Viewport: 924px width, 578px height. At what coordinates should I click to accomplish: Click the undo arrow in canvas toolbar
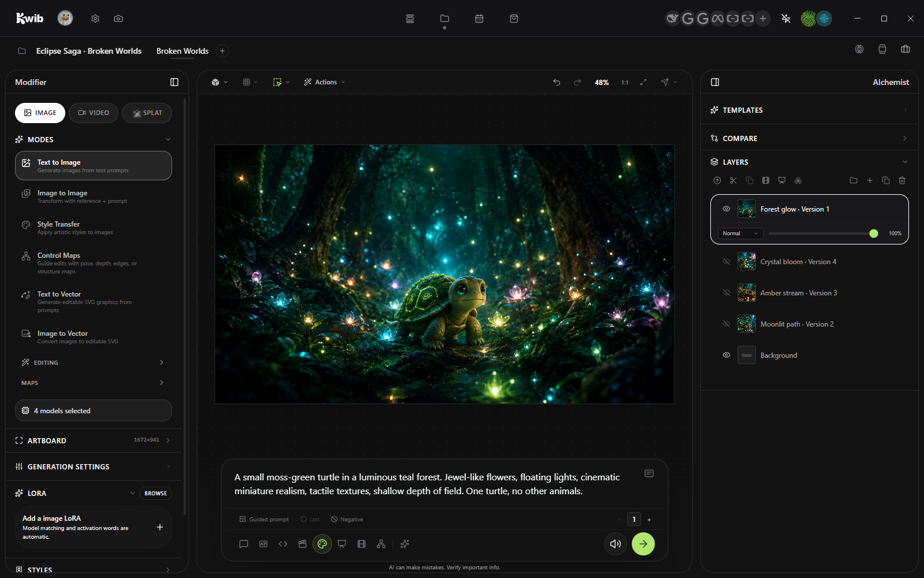pos(557,82)
